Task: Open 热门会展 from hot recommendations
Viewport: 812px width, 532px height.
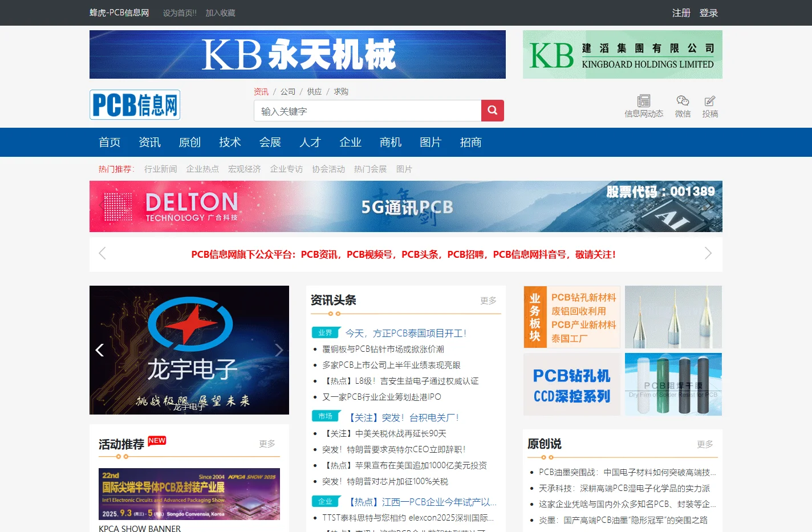Action: pyautogui.click(x=370, y=169)
